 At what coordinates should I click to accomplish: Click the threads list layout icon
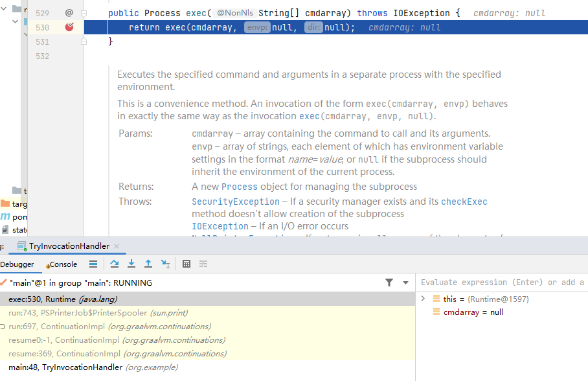point(93,264)
